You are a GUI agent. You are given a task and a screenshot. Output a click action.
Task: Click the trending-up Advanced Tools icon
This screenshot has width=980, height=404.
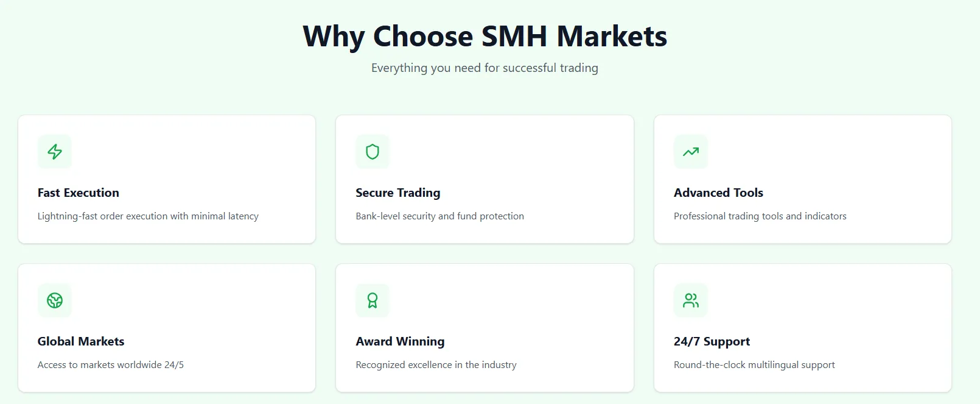pyautogui.click(x=691, y=152)
